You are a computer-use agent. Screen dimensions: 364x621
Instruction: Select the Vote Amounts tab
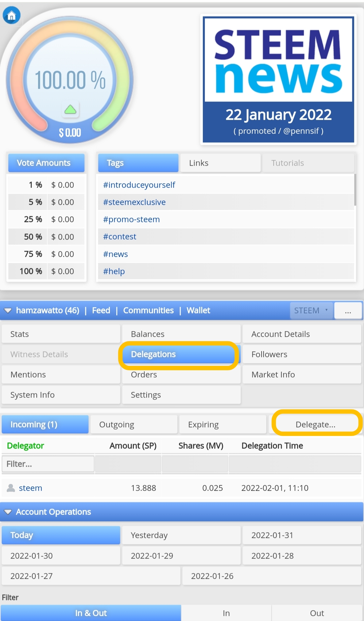pos(47,163)
